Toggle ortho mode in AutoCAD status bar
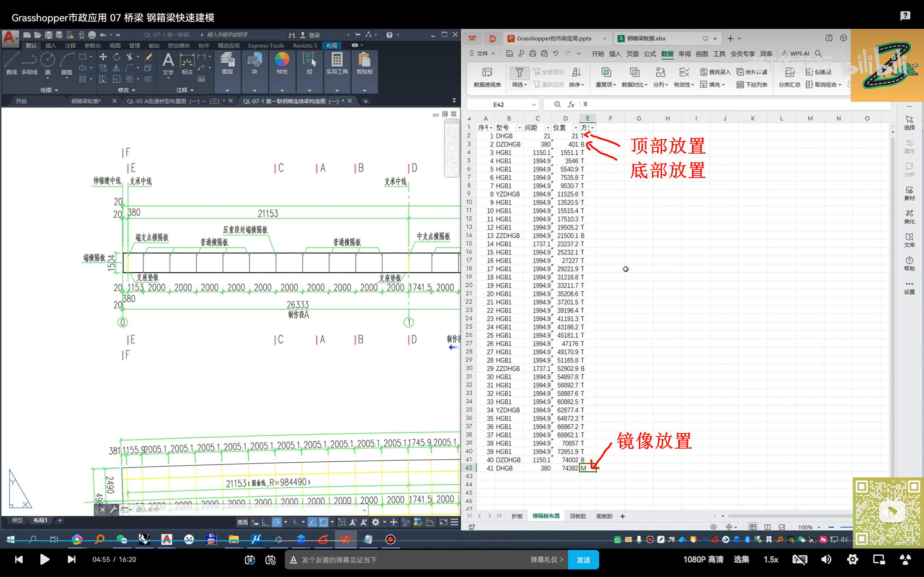Viewport: 924px width, 577px height. click(x=265, y=522)
